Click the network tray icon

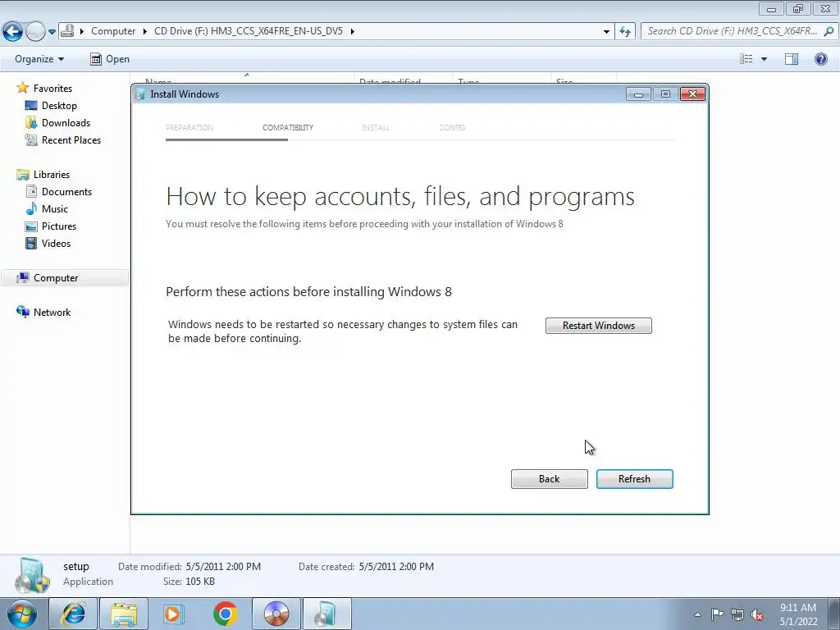pyautogui.click(x=737, y=614)
